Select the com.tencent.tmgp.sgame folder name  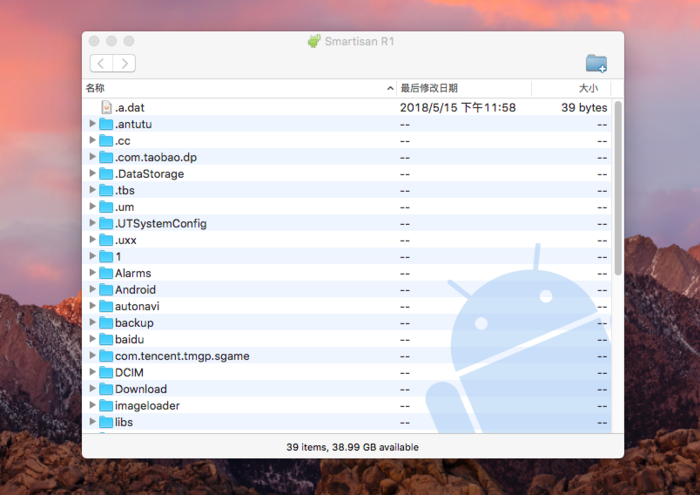(182, 356)
